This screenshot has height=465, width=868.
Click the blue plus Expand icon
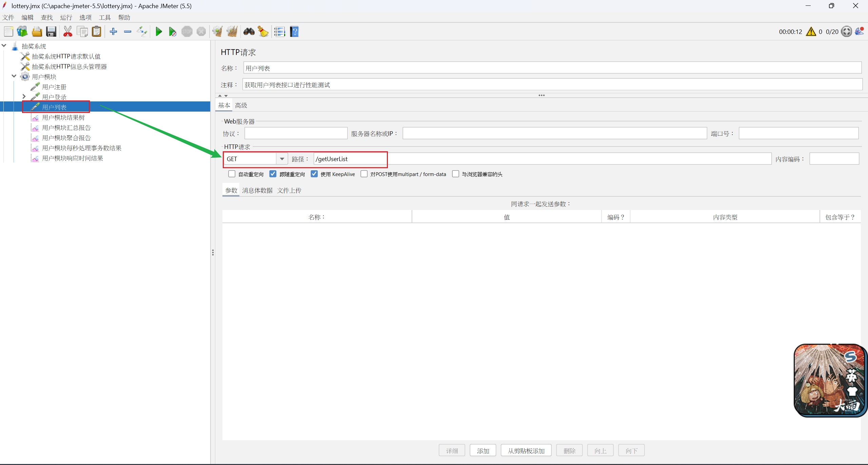(x=113, y=32)
